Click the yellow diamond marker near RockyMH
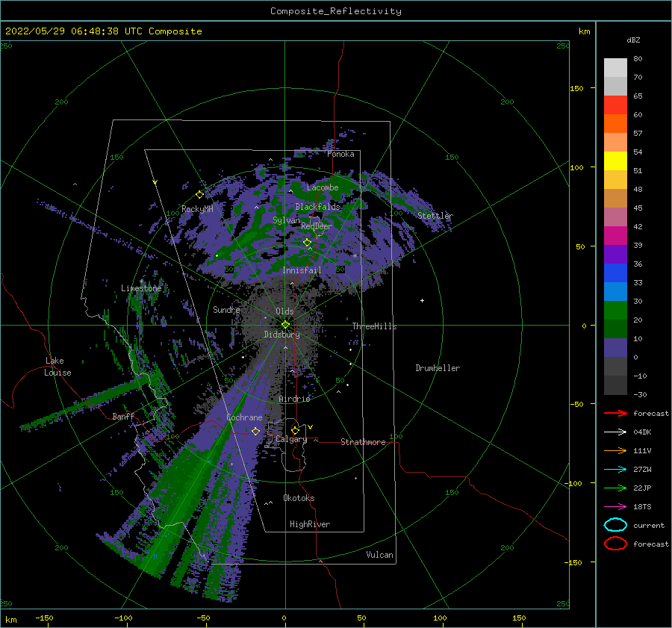Viewport: 672px width, 628px height. coord(199,195)
